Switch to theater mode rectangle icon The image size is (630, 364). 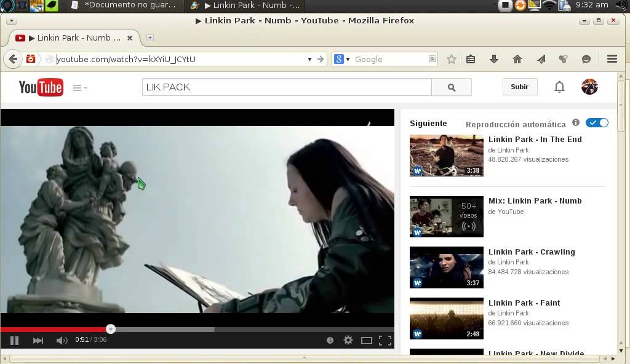pyautogui.click(x=367, y=341)
